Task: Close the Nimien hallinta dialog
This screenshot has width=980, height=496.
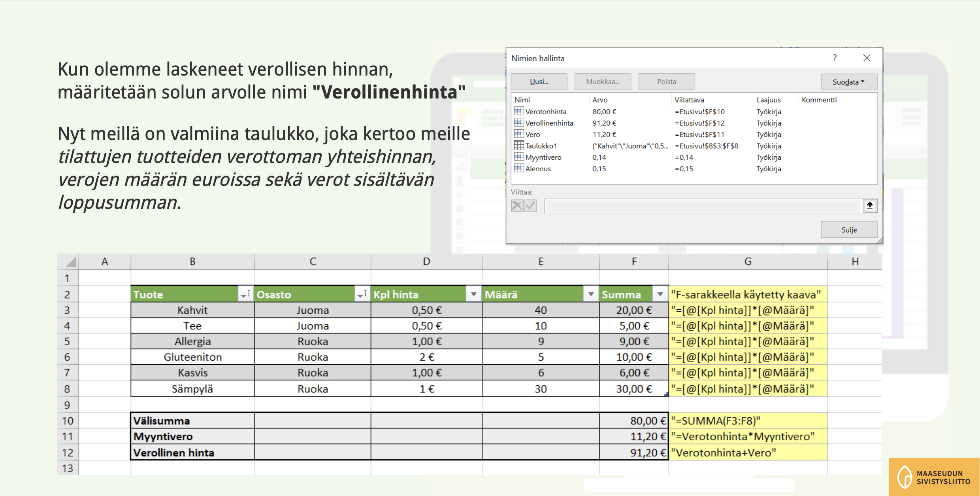Action: click(867, 58)
